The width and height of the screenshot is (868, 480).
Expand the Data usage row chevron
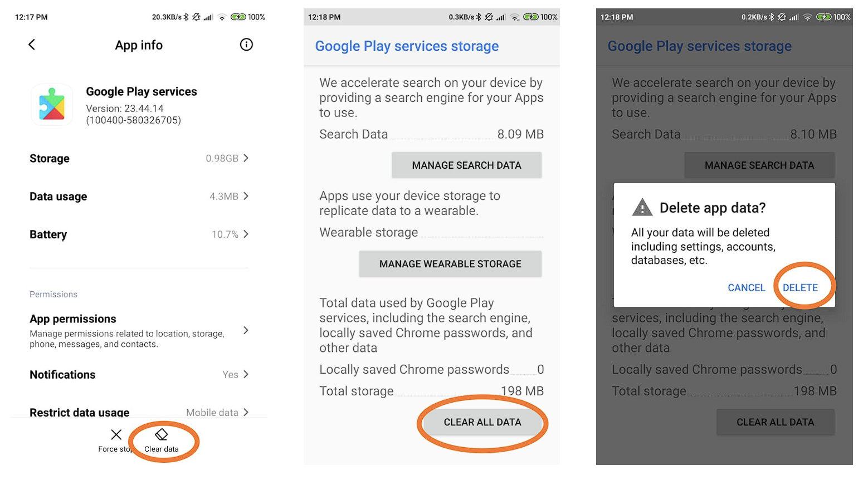(x=246, y=196)
